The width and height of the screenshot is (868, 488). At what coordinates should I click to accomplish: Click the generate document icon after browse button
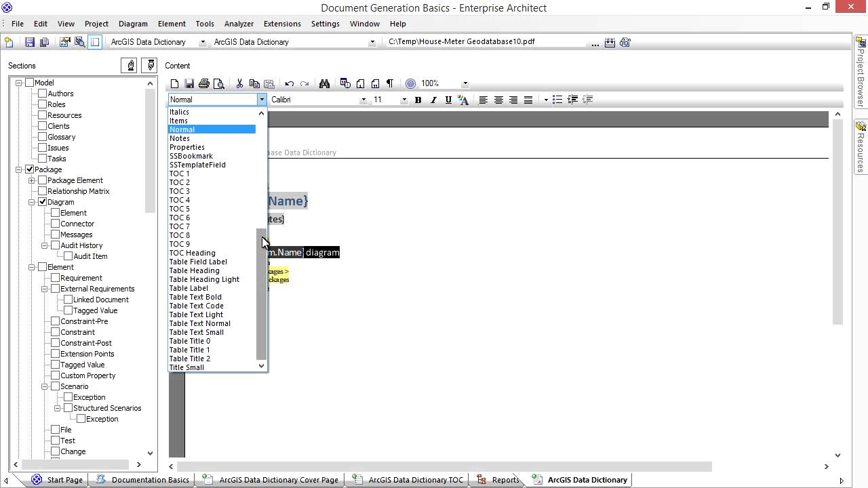click(x=610, y=42)
